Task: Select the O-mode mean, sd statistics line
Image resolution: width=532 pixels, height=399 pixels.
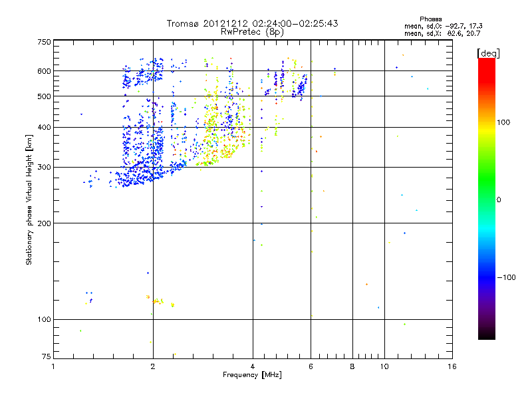Action: [443, 25]
